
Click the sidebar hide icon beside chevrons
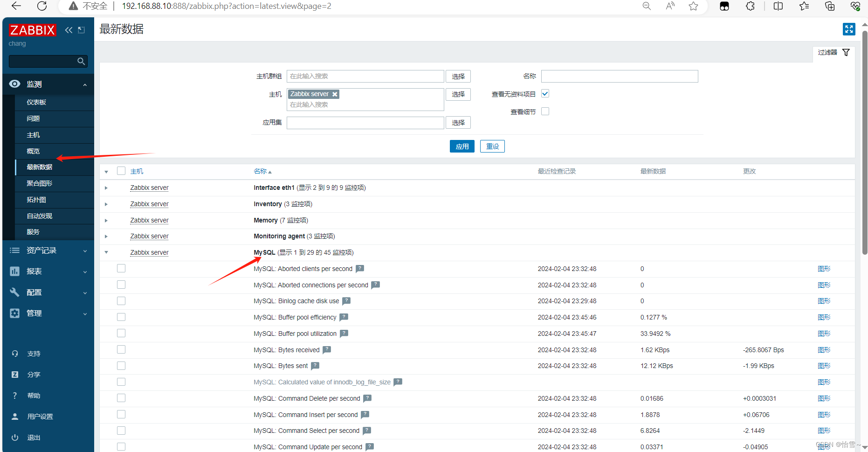(x=82, y=30)
